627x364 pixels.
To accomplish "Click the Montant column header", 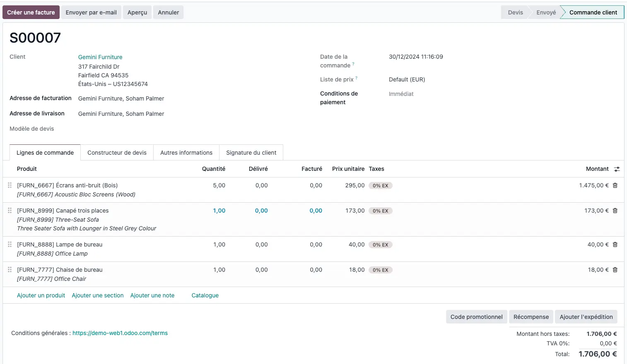I will tap(597, 169).
